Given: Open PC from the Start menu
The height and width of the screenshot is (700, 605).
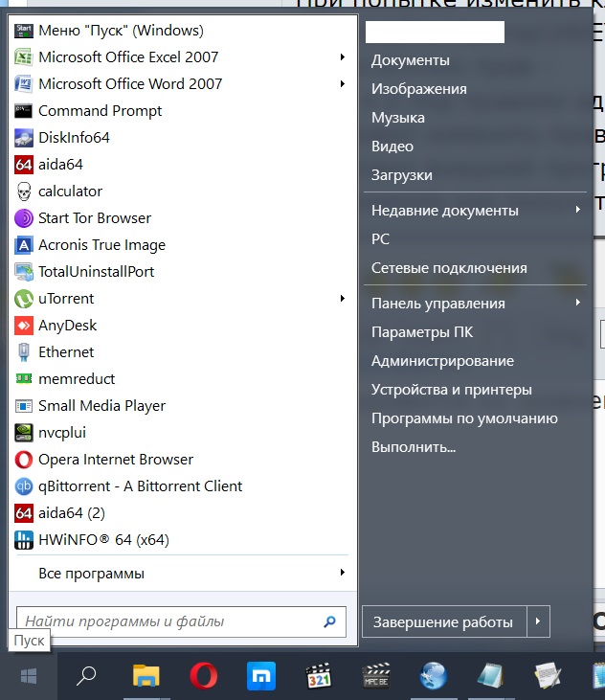Looking at the screenshot, I should [x=380, y=239].
